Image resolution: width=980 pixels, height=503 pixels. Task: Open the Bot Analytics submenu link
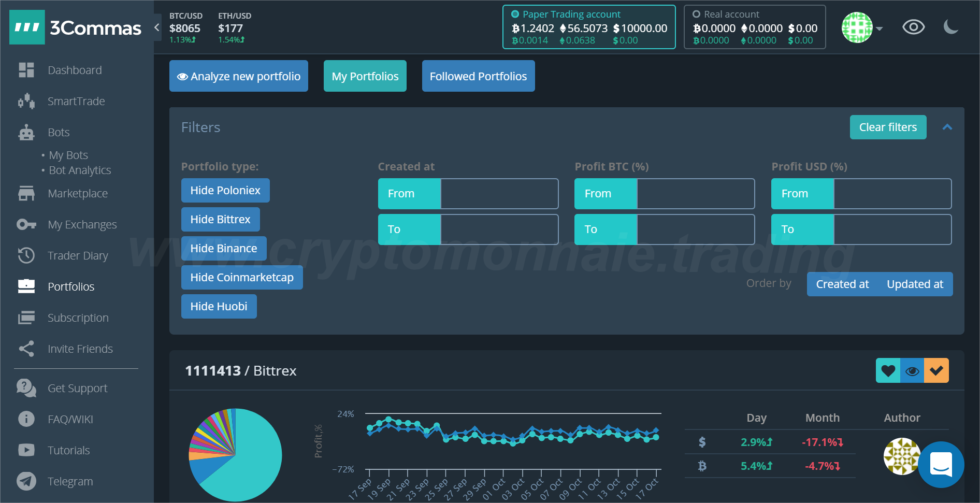coord(80,170)
